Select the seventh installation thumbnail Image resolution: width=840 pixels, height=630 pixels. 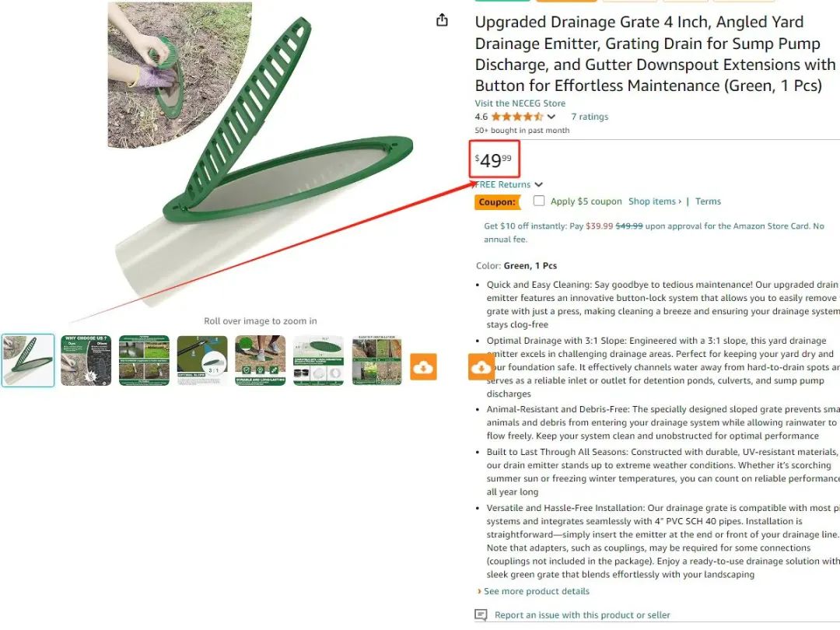pos(376,361)
